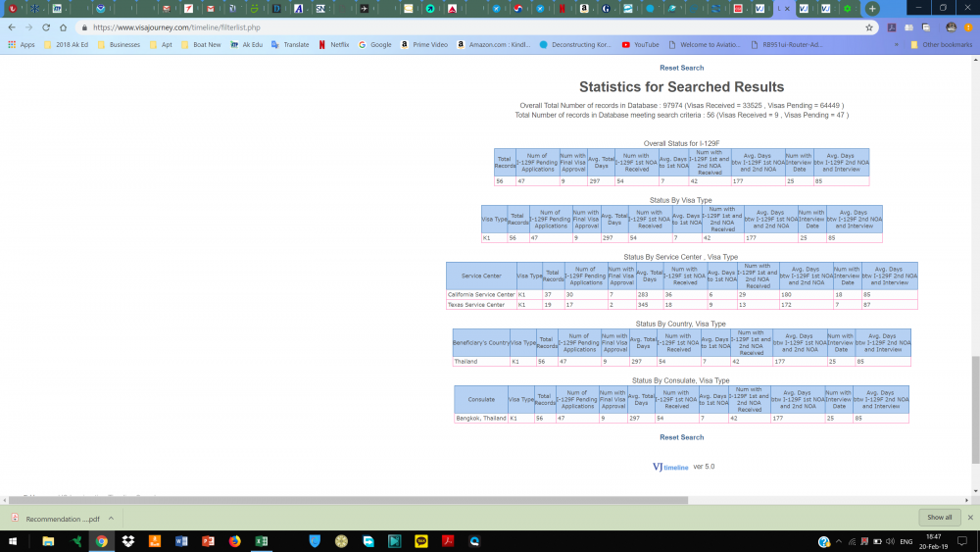Open PowerPoint from the taskbar
This screenshot has width=980, height=552.
(208, 541)
